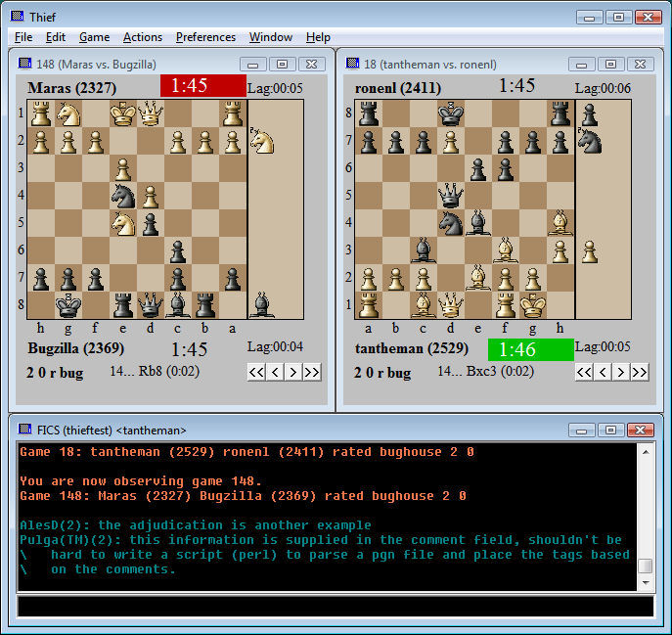
Task: Minimize the game 18 tantheman vs. ronenl window
Action: click(x=581, y=65)
